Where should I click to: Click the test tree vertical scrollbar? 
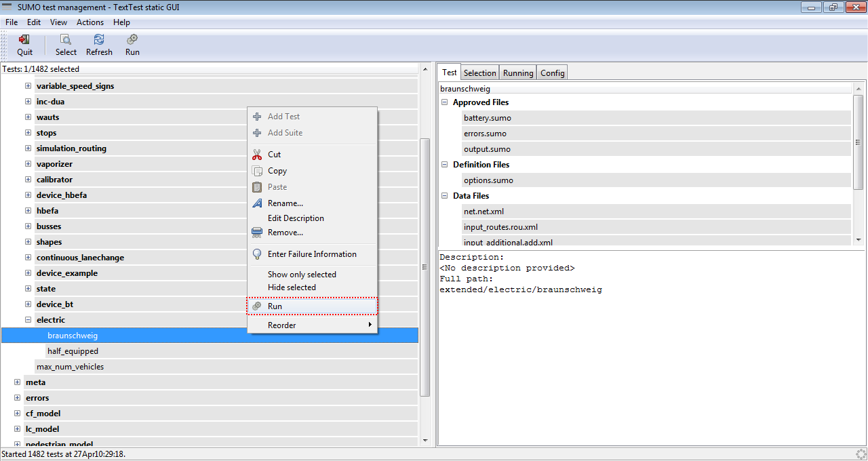(x=425, y=264)
